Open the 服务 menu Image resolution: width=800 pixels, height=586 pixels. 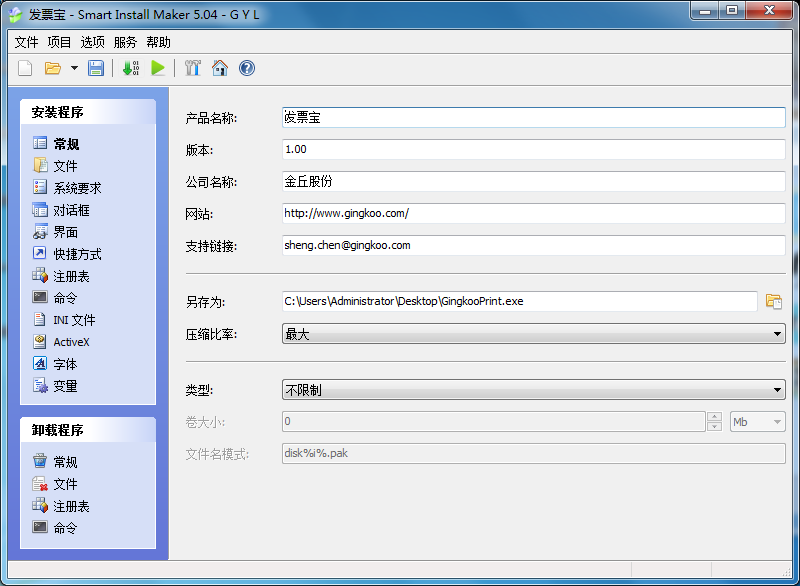(126, 42)
